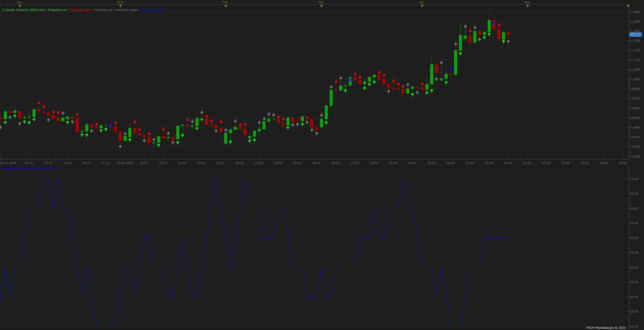Viewport: 644px width, 330px height.
Task: Click the 03.01.2025 date axis label
Action: pos(125,163)
